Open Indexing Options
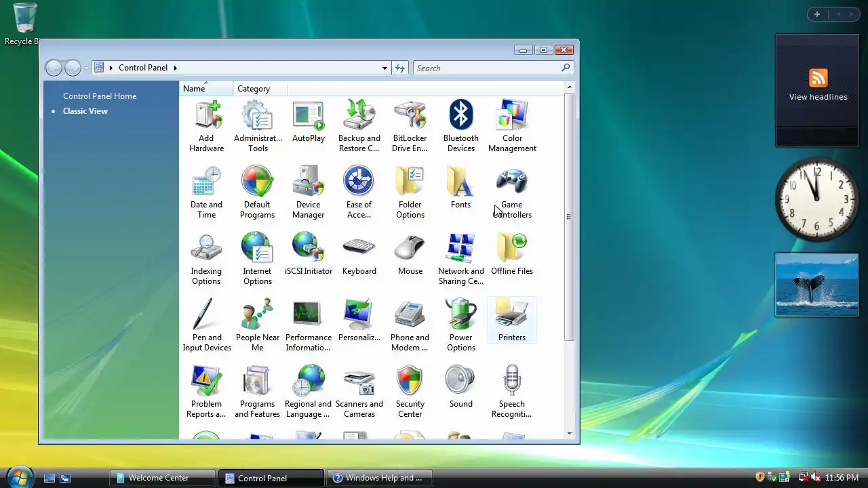Image resolution: width=868 pixels, height=488 pixels. click(206, 259)
